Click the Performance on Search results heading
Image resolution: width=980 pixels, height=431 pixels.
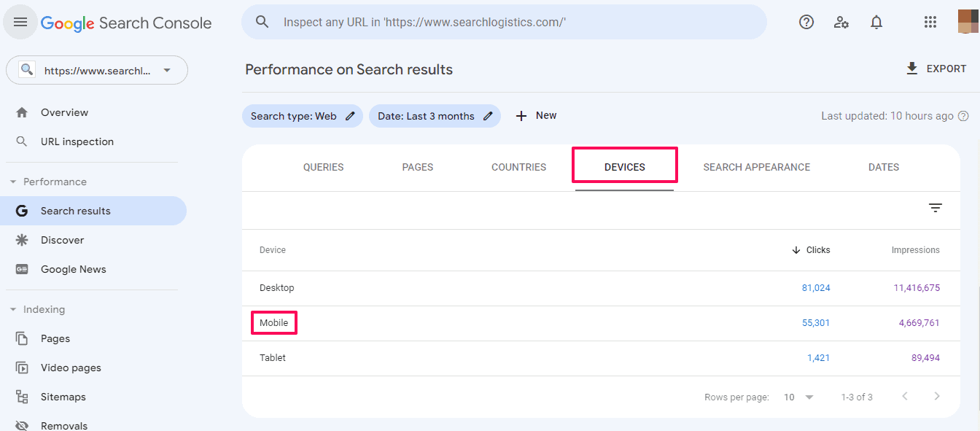tap(349, 69)
